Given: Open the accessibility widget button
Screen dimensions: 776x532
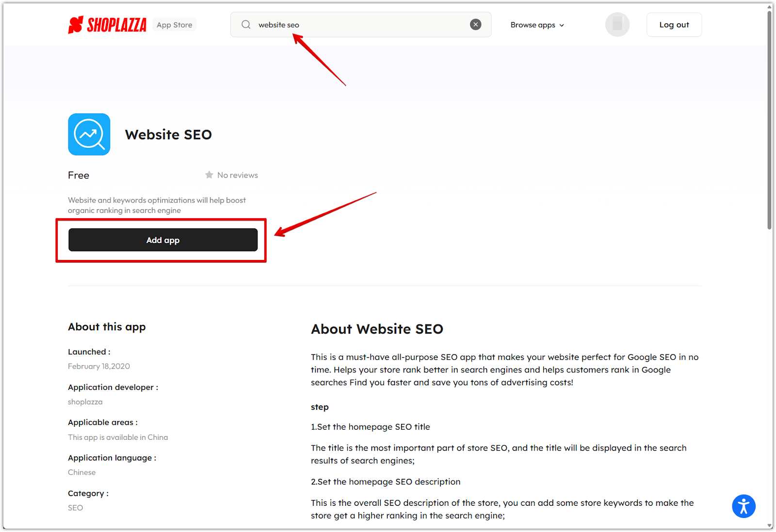Looking at the screenshot, I should [x=744, y=506].
